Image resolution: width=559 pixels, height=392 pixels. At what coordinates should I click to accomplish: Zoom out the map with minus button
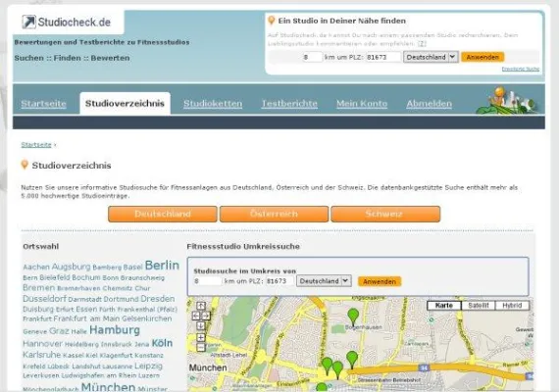201,347
